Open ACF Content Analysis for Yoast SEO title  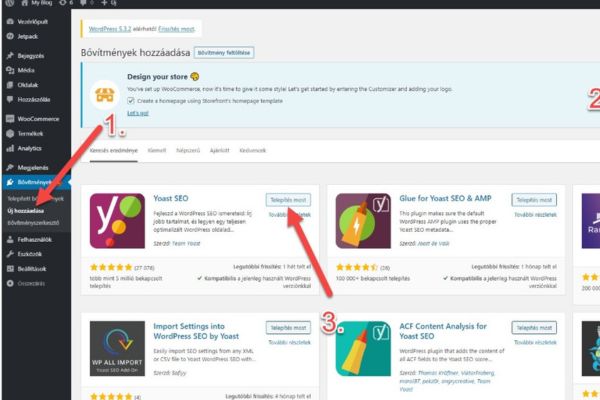point(443,331)
